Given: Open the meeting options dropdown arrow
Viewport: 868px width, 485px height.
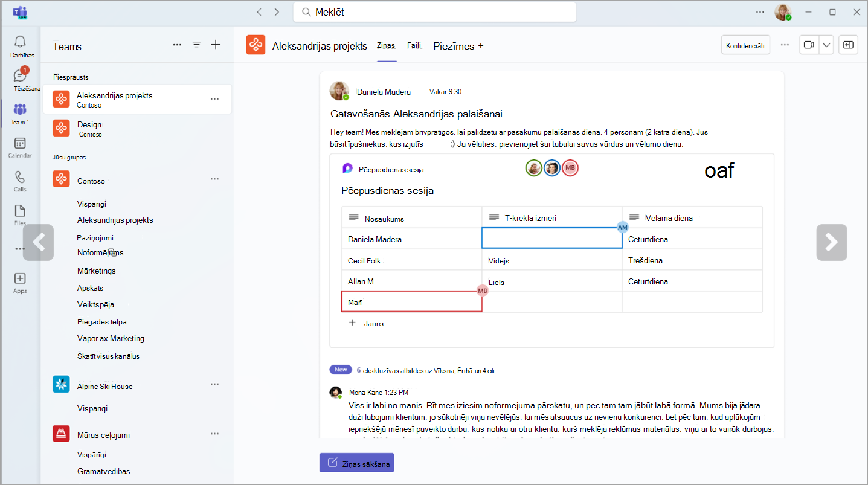Looking at the screenshot, I should pyautogui.click(x=826, y=45).
